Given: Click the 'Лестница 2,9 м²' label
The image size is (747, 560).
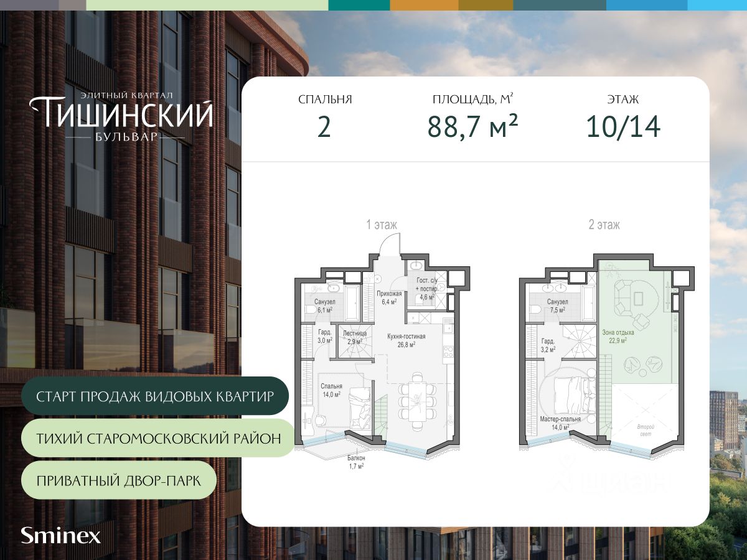Looking at the screenshot, I should (354, 337).
